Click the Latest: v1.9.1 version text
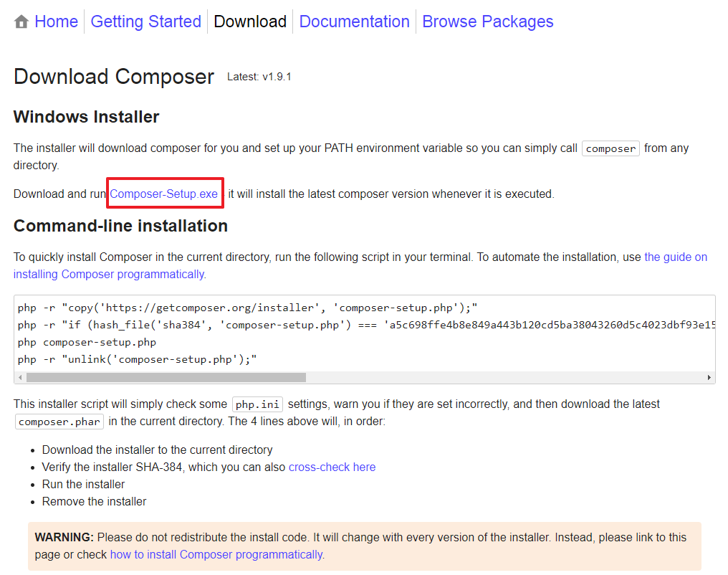This screenshot has height=575, width=728. [259, 77]
